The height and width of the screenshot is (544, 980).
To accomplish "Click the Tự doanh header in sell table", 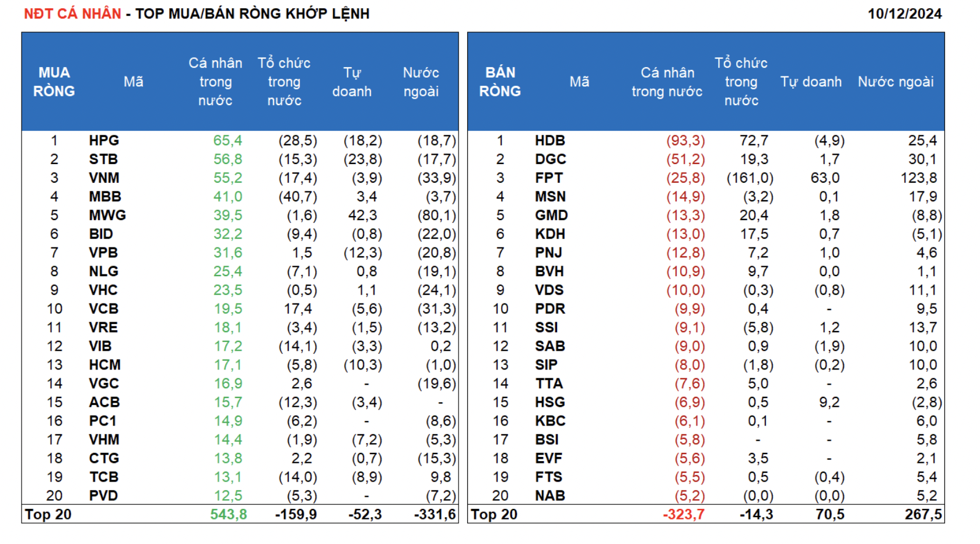I will tap(811, 82).
